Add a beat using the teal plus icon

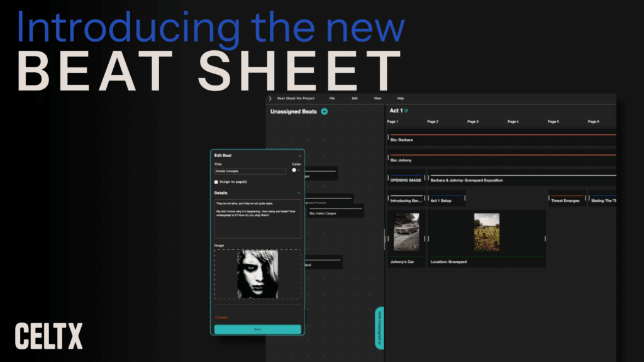point(325,111)
